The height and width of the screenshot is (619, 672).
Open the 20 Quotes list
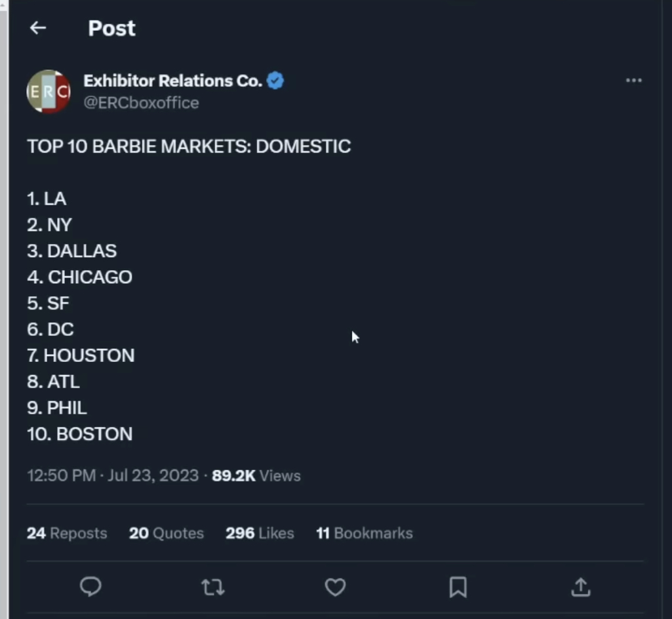point(167,533)
